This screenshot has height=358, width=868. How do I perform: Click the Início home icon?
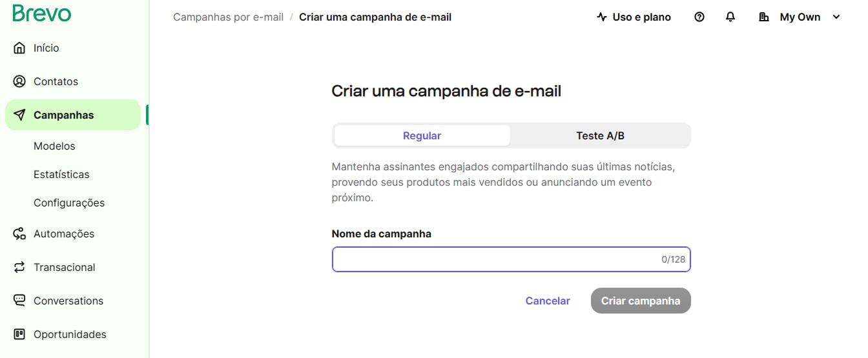click(19, 48)
